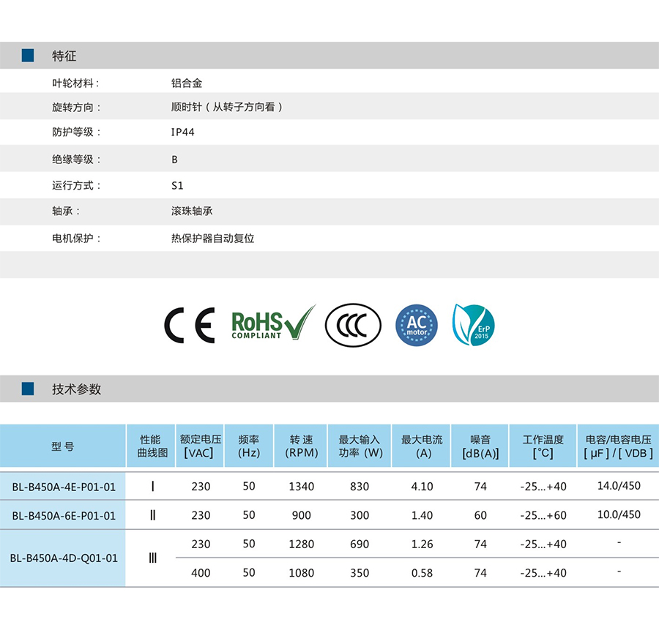Click the 电机保护 label
The width and height of the screenshot is (659, 644).
76,239
